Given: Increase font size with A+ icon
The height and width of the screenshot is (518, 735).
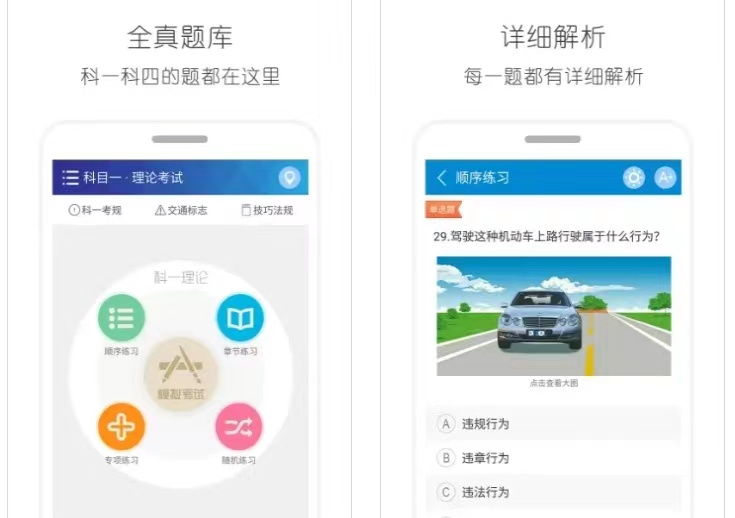Looking at the screenshot, I should (665, 178).
